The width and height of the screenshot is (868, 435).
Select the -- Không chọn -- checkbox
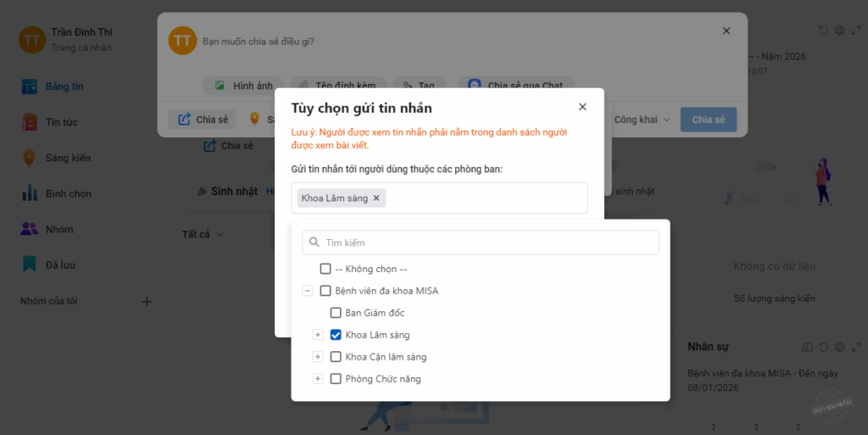click(325, 269)
